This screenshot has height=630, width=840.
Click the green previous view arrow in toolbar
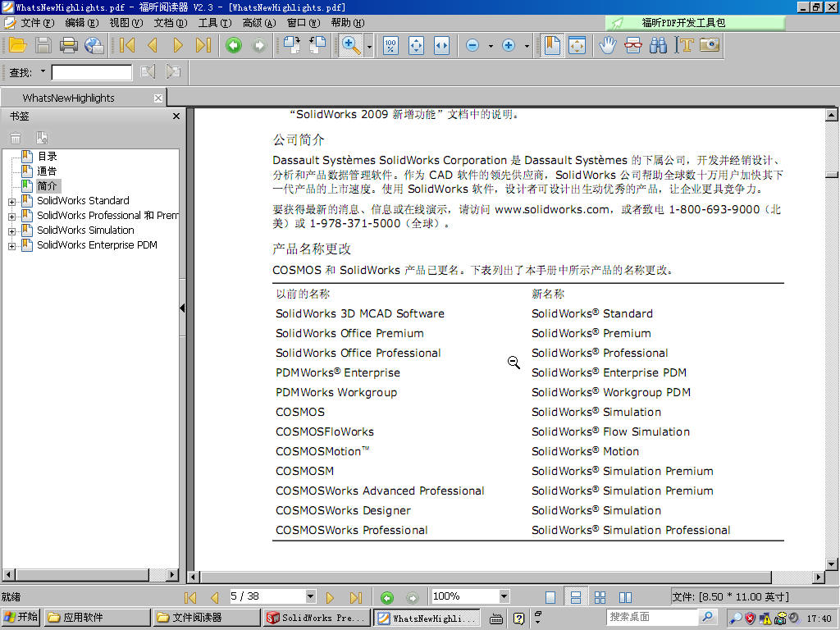pyautogui.click(x=234, y=46)
